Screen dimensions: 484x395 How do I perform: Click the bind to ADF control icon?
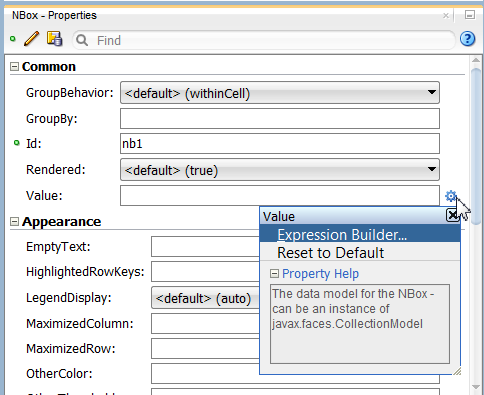point(55,39)
